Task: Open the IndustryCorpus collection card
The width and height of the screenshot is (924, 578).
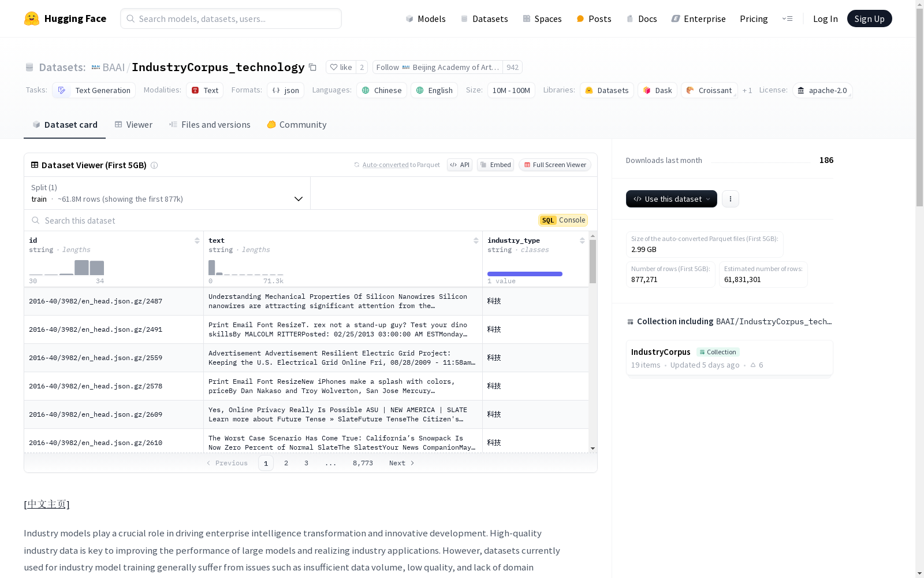Action: [x=729, y=358]
